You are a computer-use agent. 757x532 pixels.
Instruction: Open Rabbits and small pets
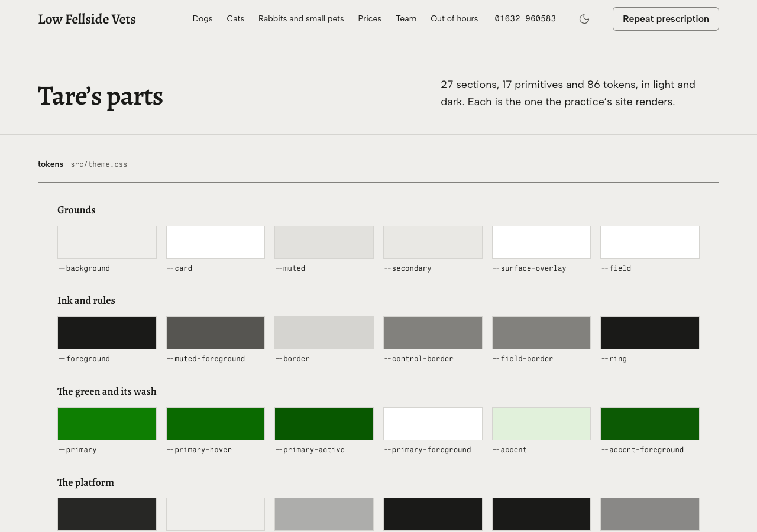coord(301,19)
